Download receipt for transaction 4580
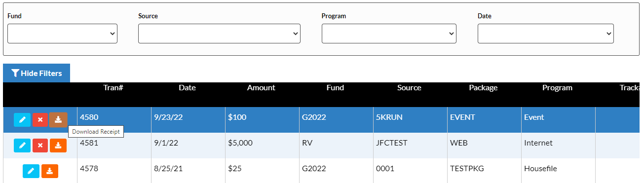The image size is (644, 183). coord(58,119)
